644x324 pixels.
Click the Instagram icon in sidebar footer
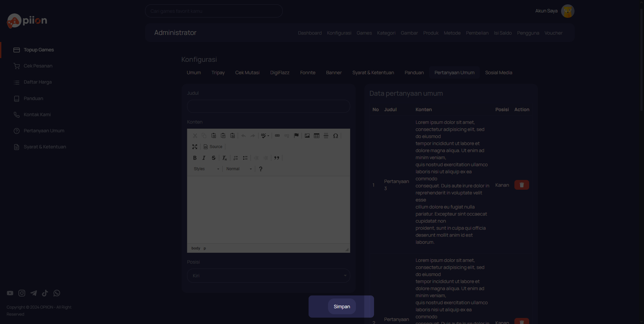coord(22,293)
